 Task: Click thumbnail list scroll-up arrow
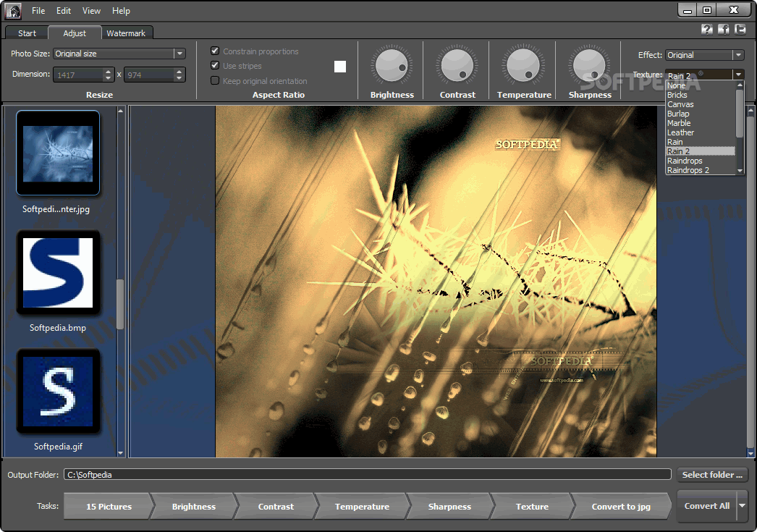pos(120,111)
